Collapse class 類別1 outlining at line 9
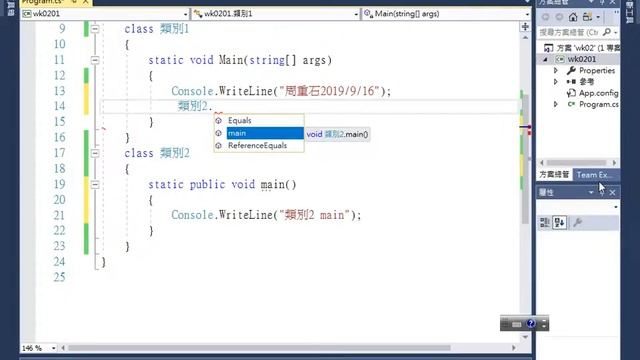Viewport: 640px width, 360px height. [95, 29]
